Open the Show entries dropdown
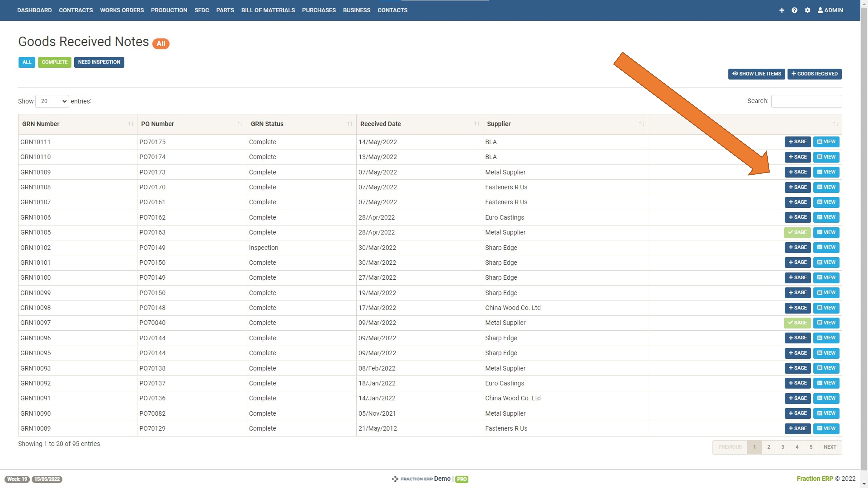The image size is (868, 488). click(52, 101)
